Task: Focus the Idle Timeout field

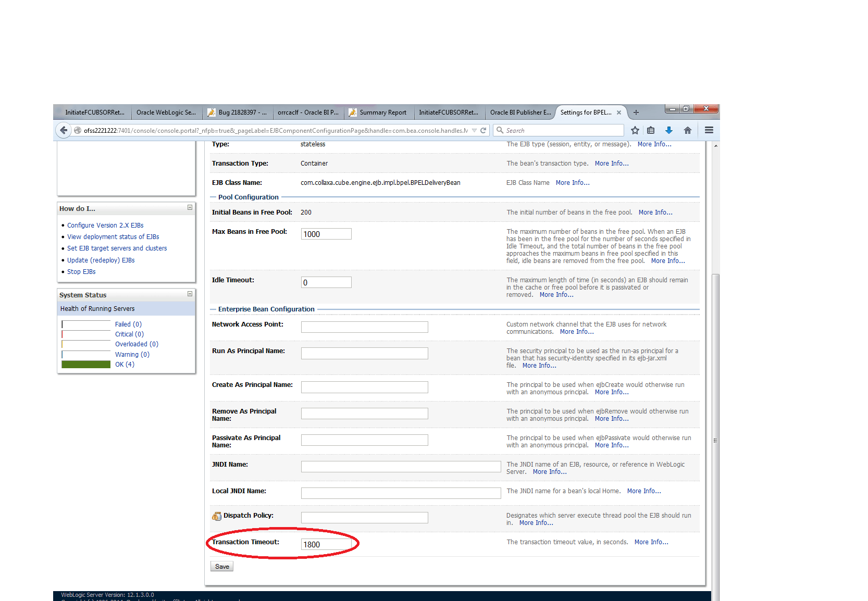Action: point(326,282)
